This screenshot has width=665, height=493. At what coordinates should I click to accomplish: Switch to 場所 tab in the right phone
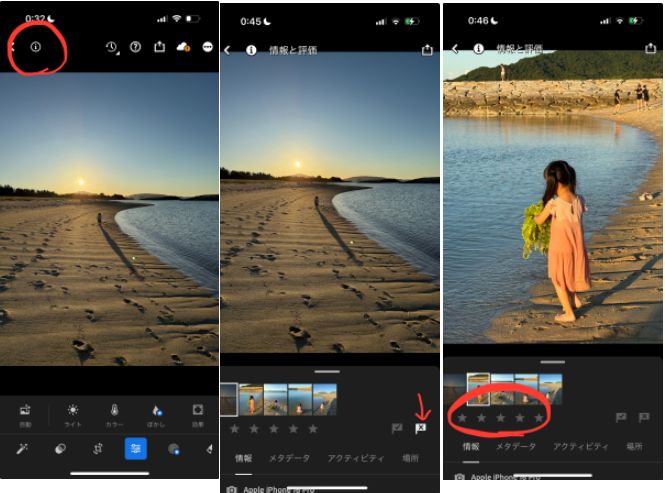click(634, 446)
